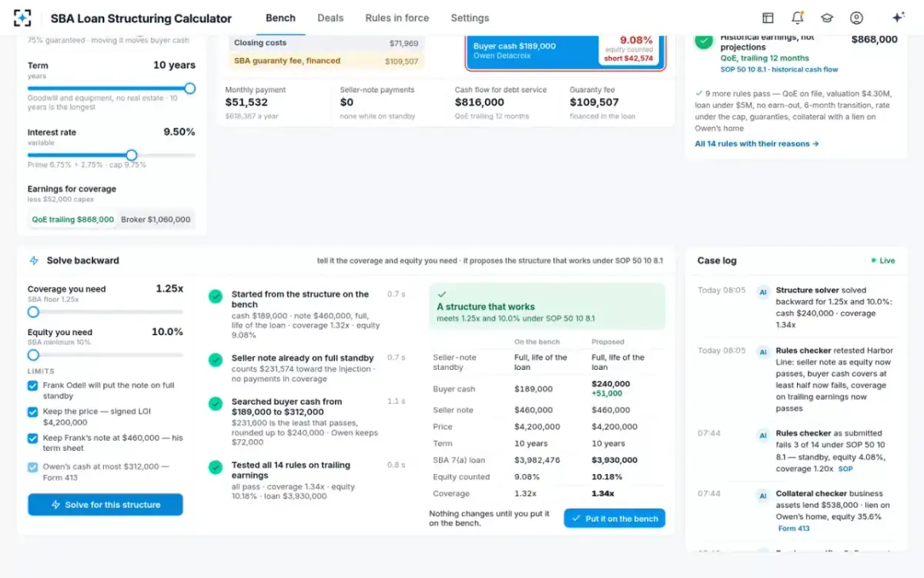Toggle Keep the price signed LOI checkbox

pyautogui.click(x=32, y=412)
